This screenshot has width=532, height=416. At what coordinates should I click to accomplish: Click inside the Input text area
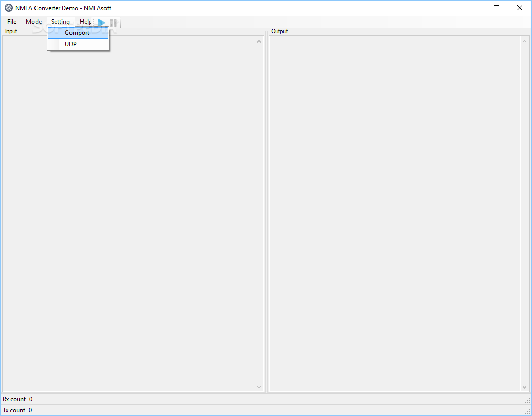tap(129, 214)
